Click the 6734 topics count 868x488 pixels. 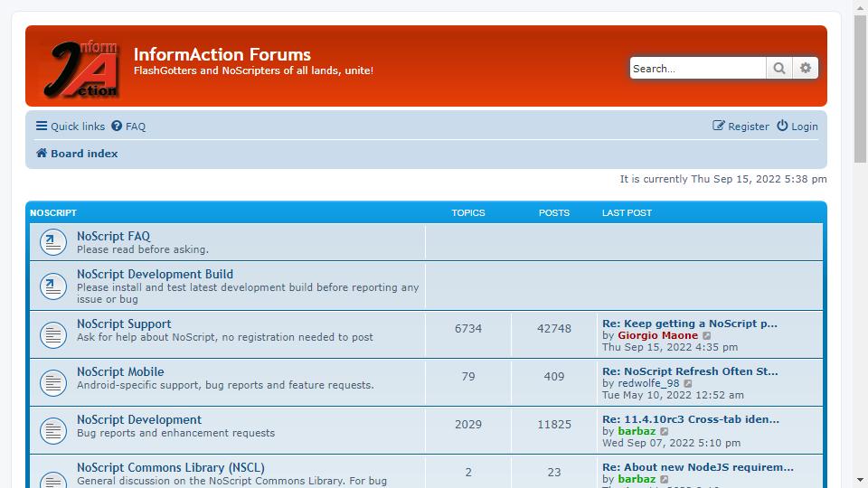pyautogui.click(x=468, y=329)
